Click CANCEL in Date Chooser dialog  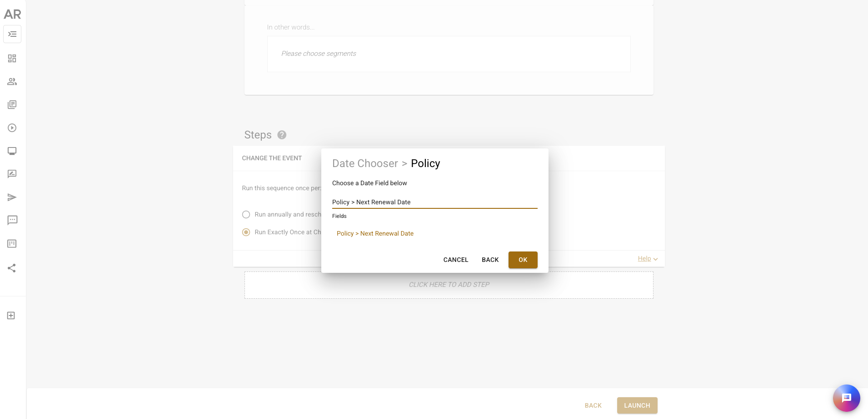[456, 260]
